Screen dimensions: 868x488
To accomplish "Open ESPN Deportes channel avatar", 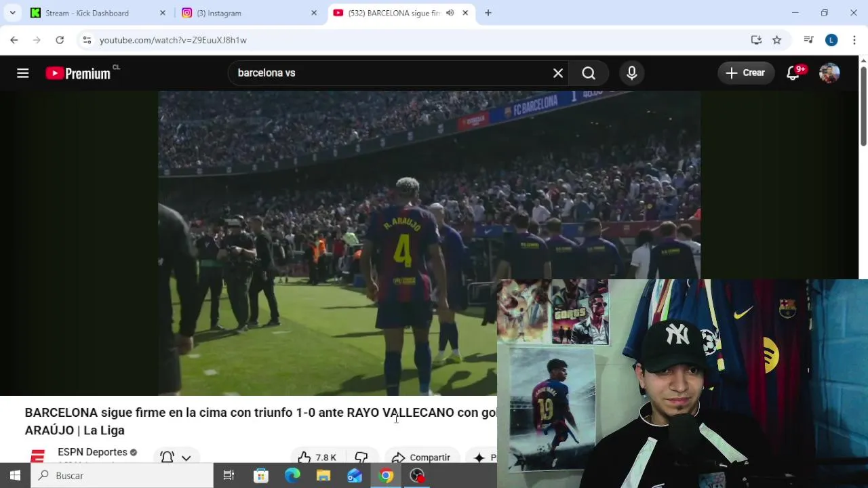I will point(38,455).
